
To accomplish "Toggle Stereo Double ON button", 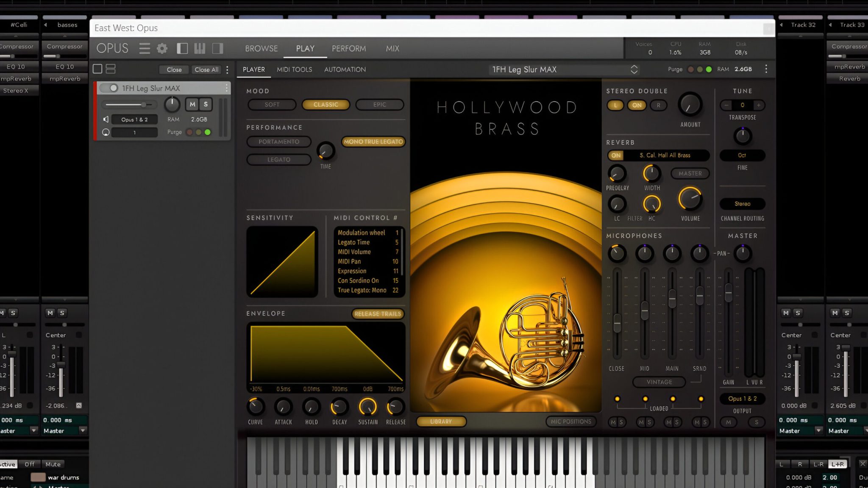I will point(637,105).
